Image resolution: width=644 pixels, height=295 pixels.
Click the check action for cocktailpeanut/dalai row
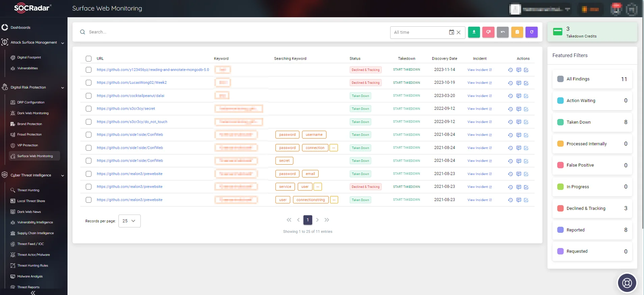[526, 96]
